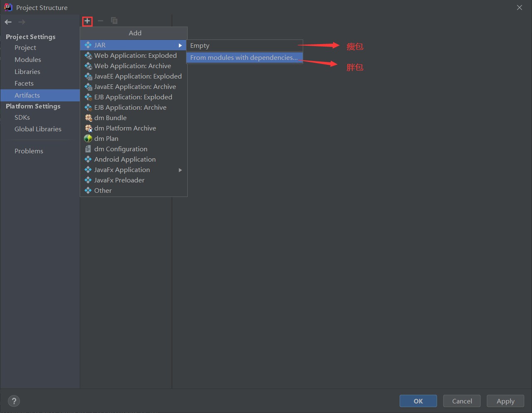Click the EJB Application: Archive icon

click(x=88, y=108)
